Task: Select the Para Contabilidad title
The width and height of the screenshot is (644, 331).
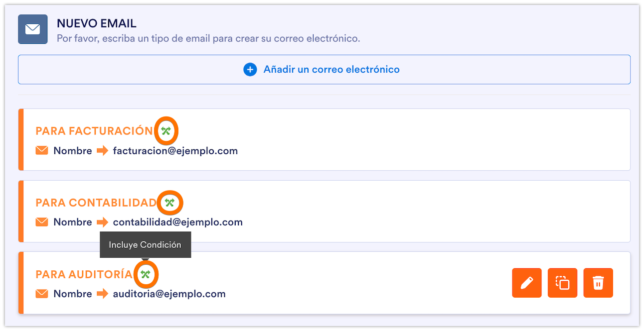Action: [96, 203]
